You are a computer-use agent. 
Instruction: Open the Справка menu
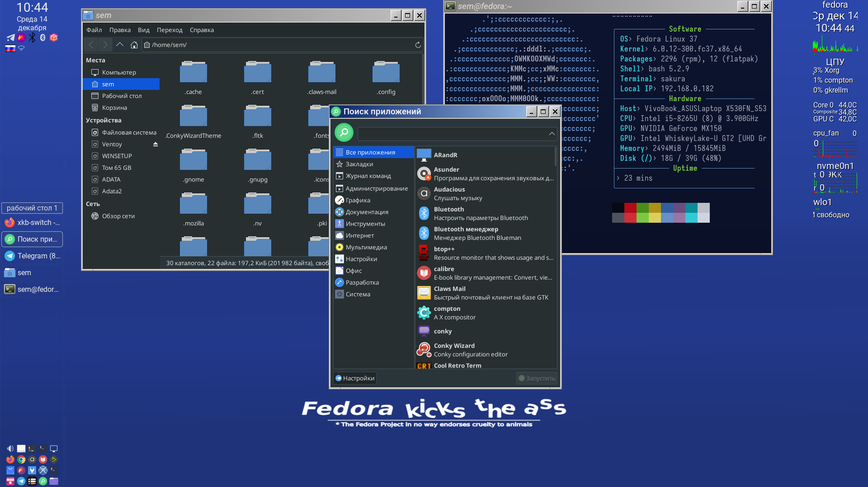(x=202, y=30)
